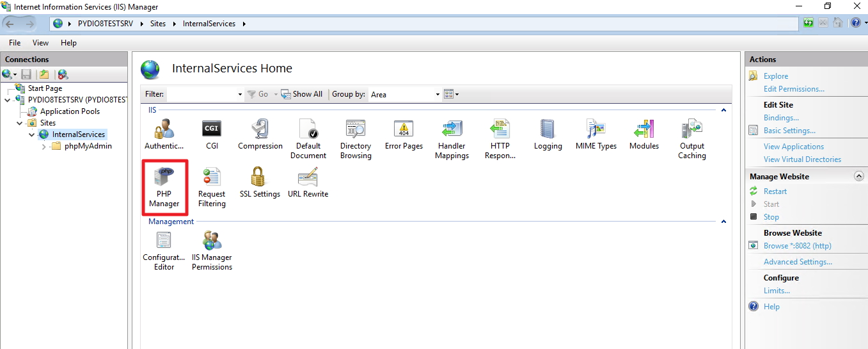This screenshot has height=349, width=868.
Task: Open SSL Settings
Action: coord(260,183)
